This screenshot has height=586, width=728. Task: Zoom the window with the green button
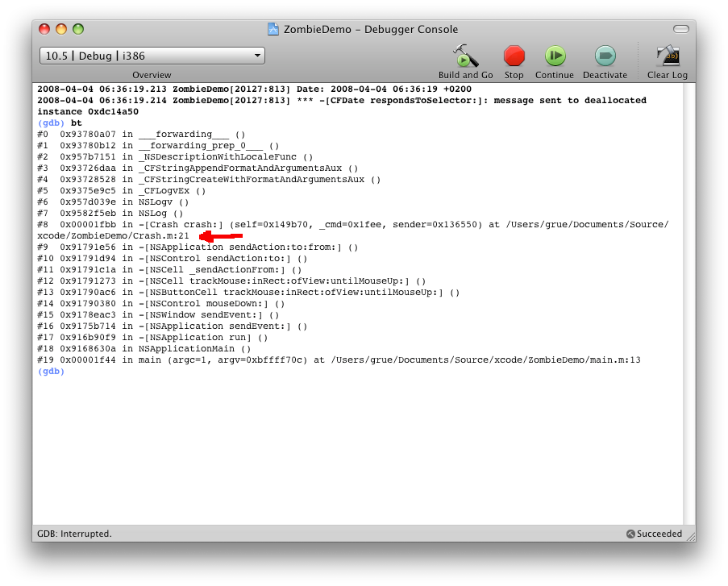(78, 29)
